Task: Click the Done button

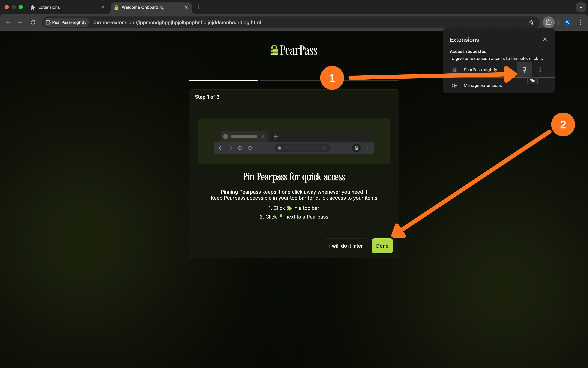Action: pos(382,246)
